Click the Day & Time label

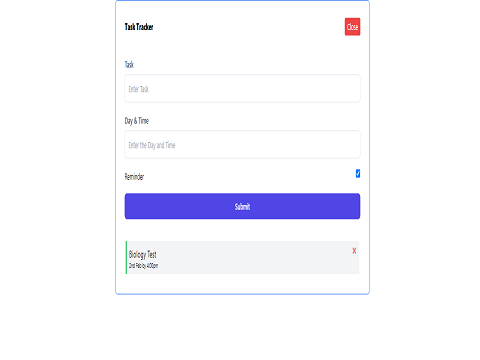(x=137, y=121)
